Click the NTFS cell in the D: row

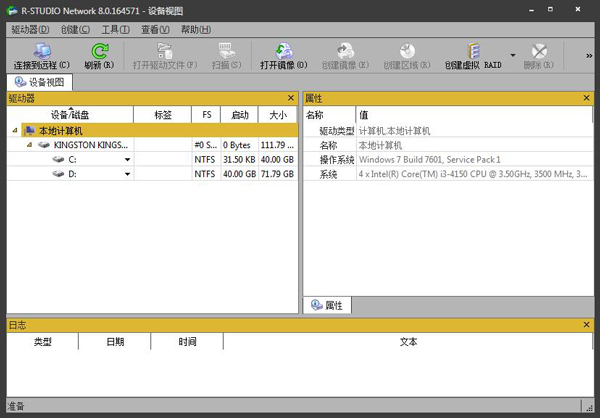[x=205, y=174]
